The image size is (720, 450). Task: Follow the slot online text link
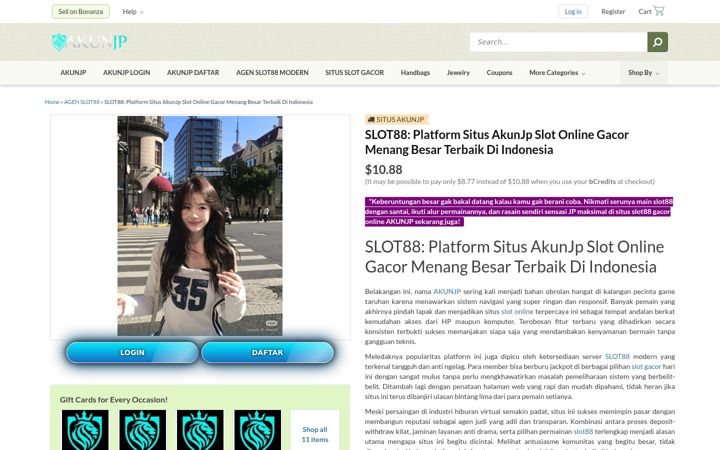(x=517, y=311)
